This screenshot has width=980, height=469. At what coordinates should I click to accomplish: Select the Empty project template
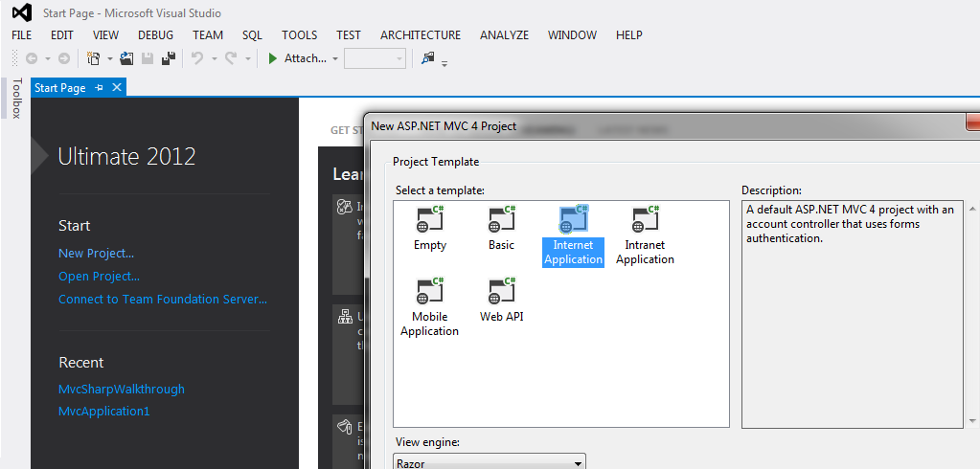[430, 228]
